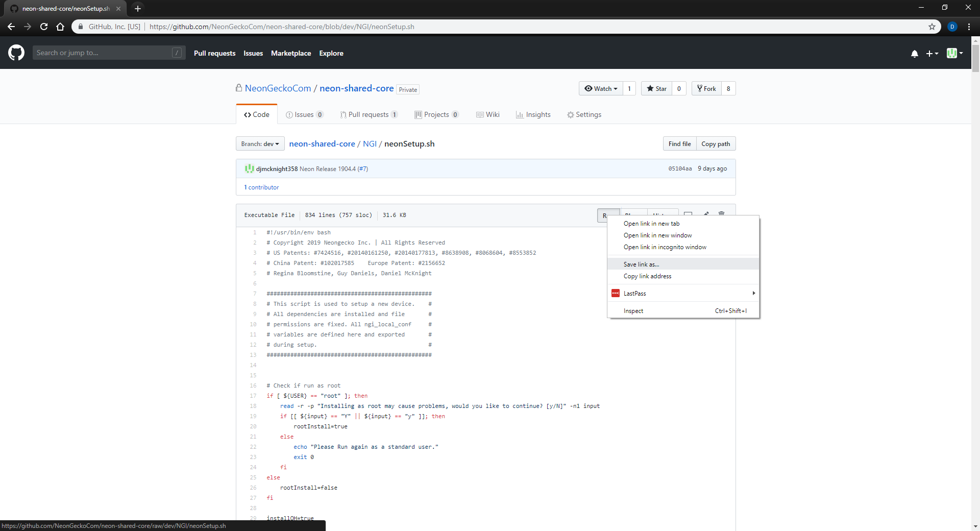Select Inspect in context menu
This screenshot has width=980, height=531.
(683, 311)
